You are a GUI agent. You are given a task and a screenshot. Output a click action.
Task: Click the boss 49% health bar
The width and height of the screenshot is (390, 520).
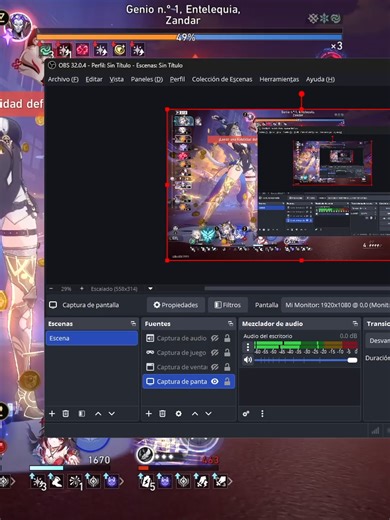point(189,37)
